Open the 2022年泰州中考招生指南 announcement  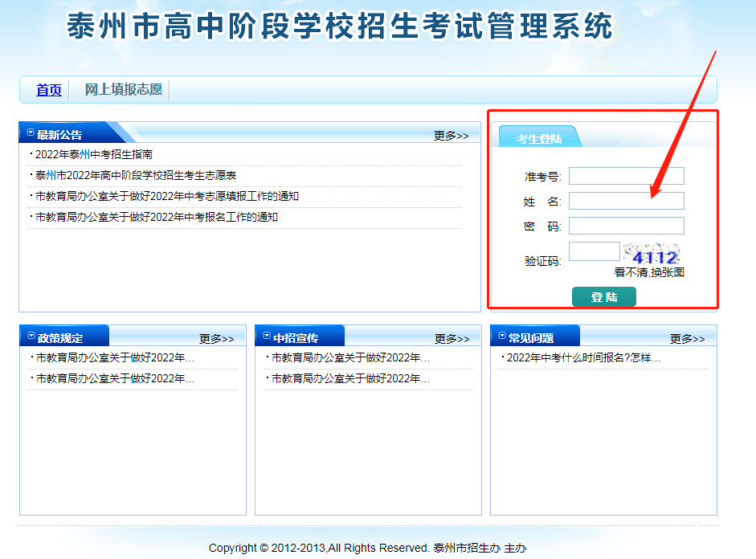click(94, 154)
